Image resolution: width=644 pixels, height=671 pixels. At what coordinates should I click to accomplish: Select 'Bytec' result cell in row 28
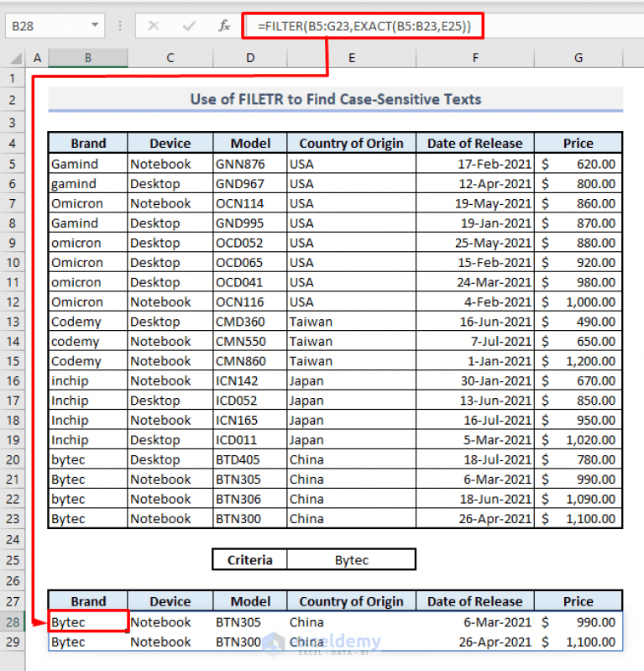pos(88,622)
